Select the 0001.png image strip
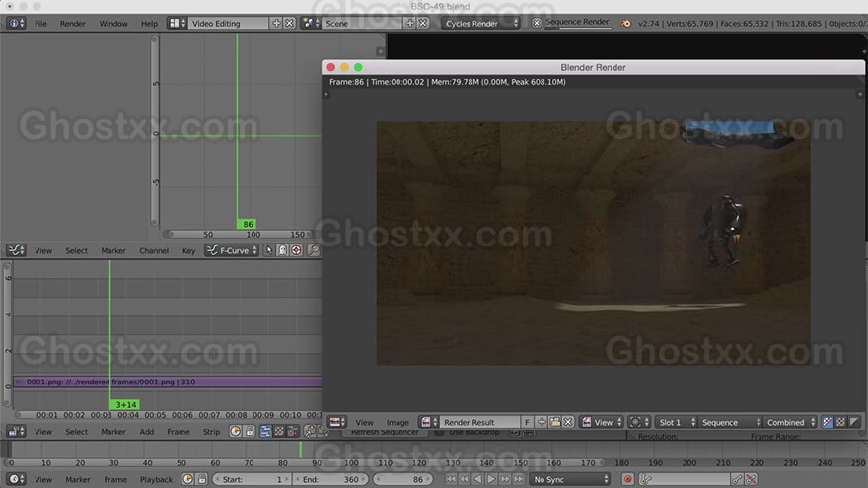 pos(167,382)
